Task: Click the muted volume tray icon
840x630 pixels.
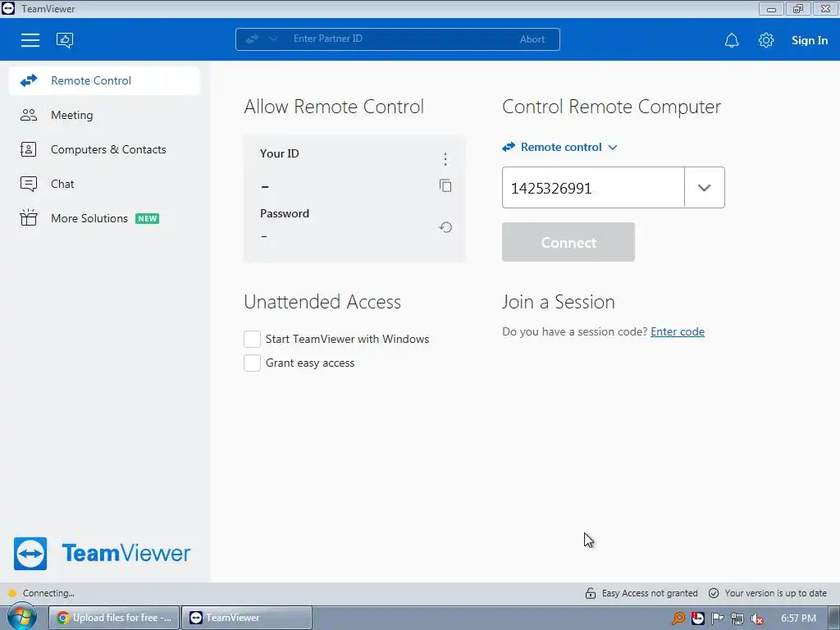Action: click(x=756, y=619)
